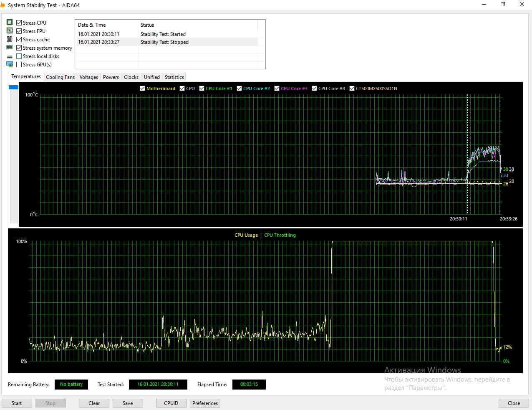Open the Unified tab
The width and height of the screenshot is (532, 410).
(152, 77)
